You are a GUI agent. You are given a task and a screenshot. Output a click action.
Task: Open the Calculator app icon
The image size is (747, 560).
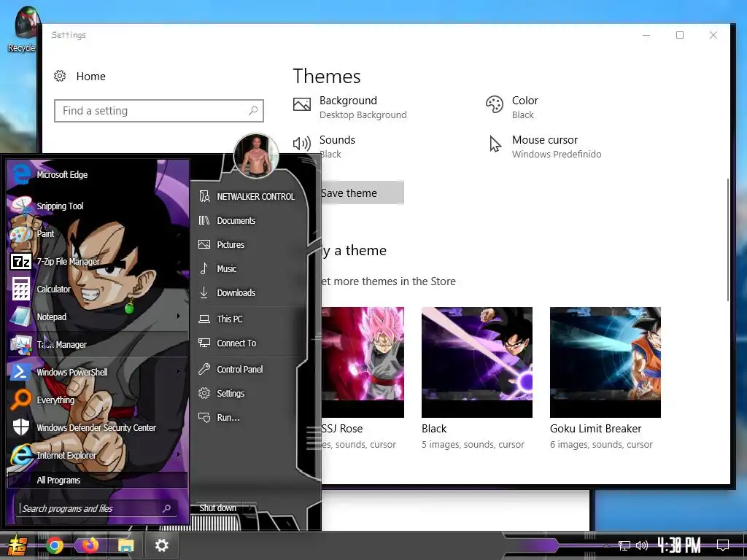21,289
